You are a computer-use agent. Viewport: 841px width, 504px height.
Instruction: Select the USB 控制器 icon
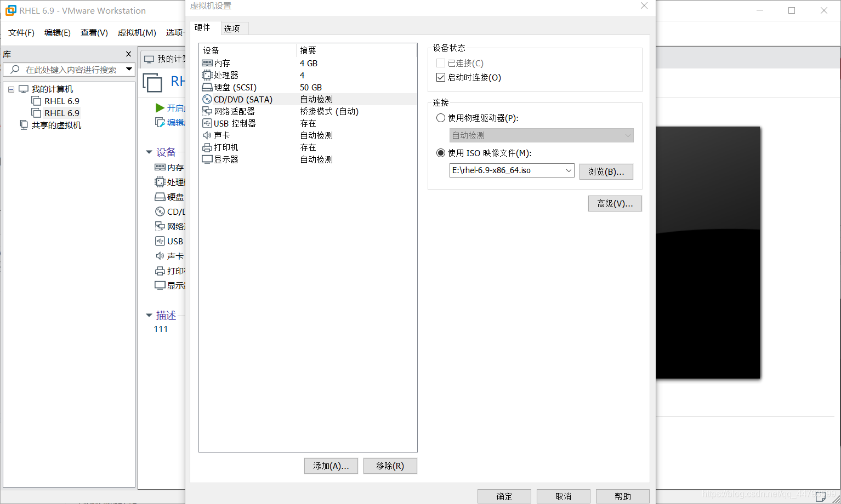pyautogui.click(x=207, y=123)
